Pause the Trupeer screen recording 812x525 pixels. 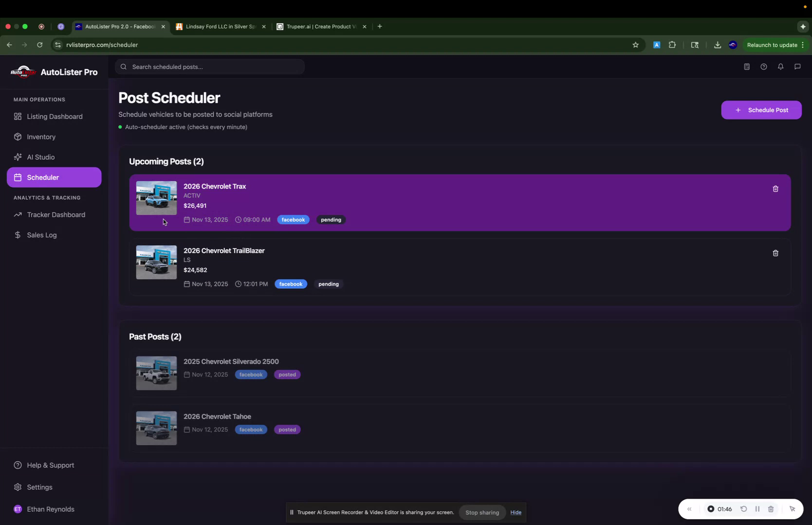pyautogui.click(x=757, y=509)
